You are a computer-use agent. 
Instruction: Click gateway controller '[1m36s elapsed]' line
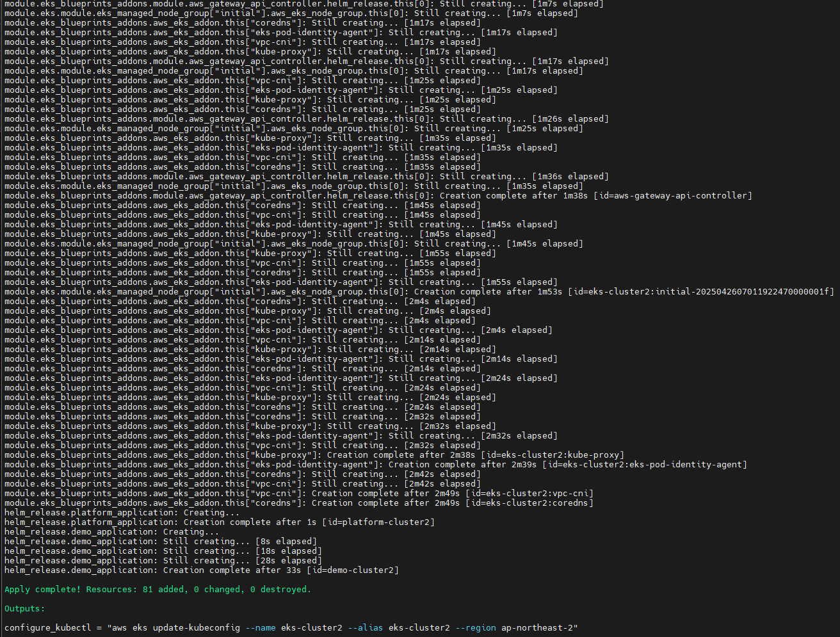(x=307, y=176)
